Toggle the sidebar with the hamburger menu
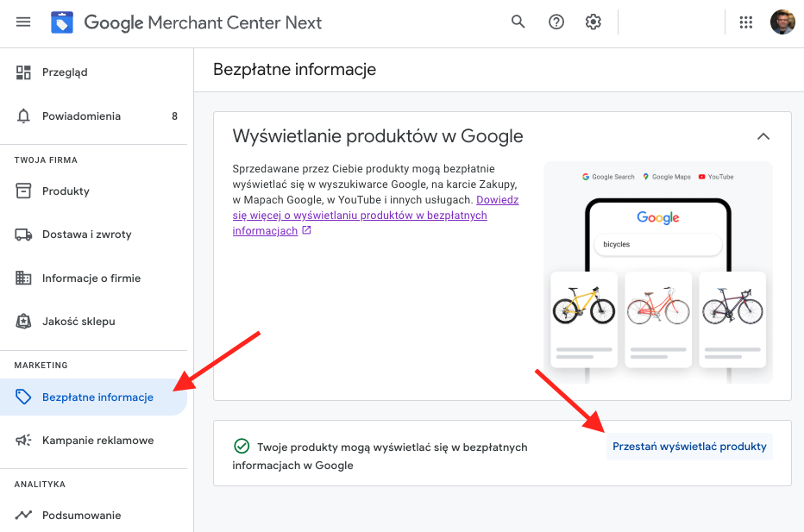Screen dimensions: 804x532 tap(22, 22)
